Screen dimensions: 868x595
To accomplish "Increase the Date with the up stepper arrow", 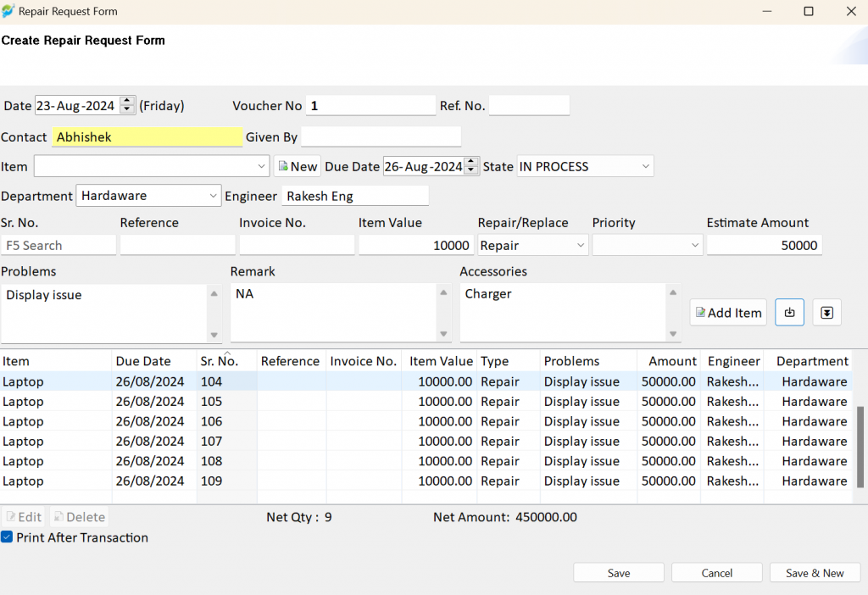I will point(127,101).
